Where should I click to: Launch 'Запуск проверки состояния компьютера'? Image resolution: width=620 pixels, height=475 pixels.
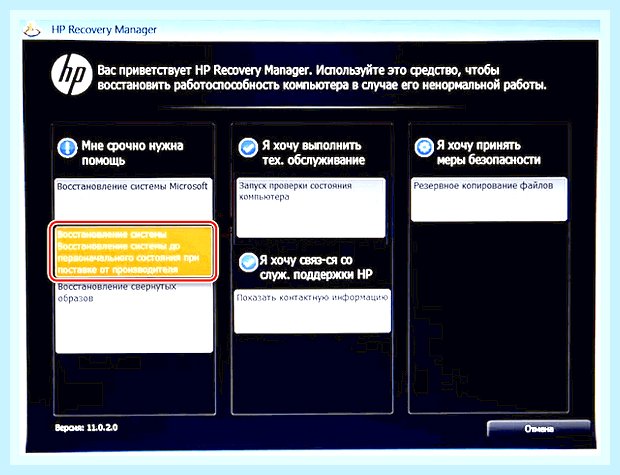click(311, 208)
